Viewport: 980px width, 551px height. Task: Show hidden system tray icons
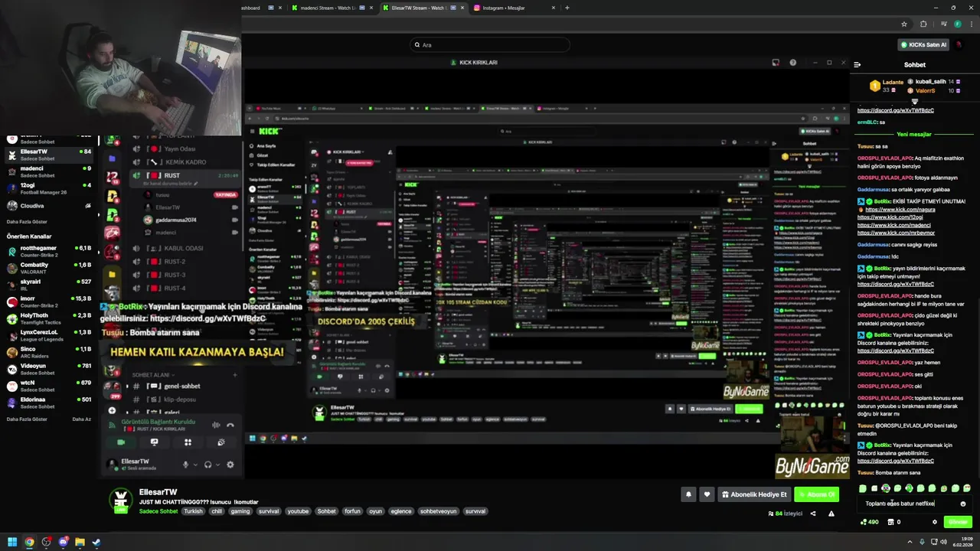tap(910, 542)
